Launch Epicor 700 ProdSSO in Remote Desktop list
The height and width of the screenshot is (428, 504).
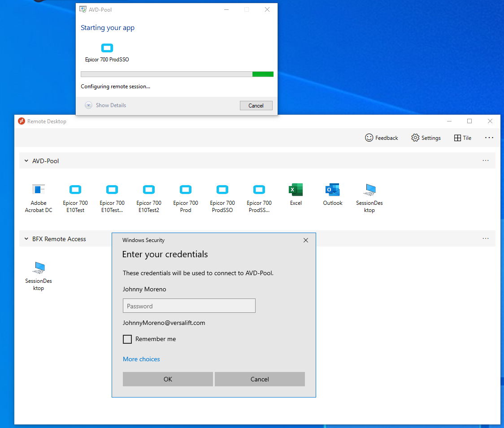(x=222, y=197)
